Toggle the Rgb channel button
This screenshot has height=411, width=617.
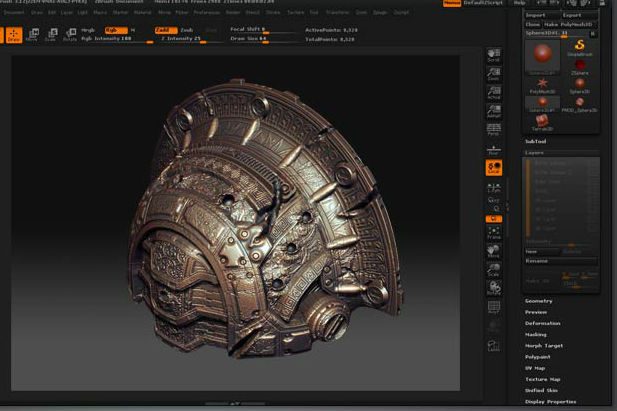pyautogui.click(x=116, y=30)
